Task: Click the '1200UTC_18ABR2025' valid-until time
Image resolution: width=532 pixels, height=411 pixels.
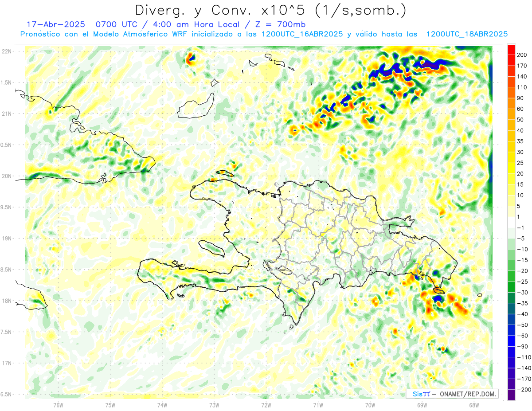Action: tap(466, 34)
